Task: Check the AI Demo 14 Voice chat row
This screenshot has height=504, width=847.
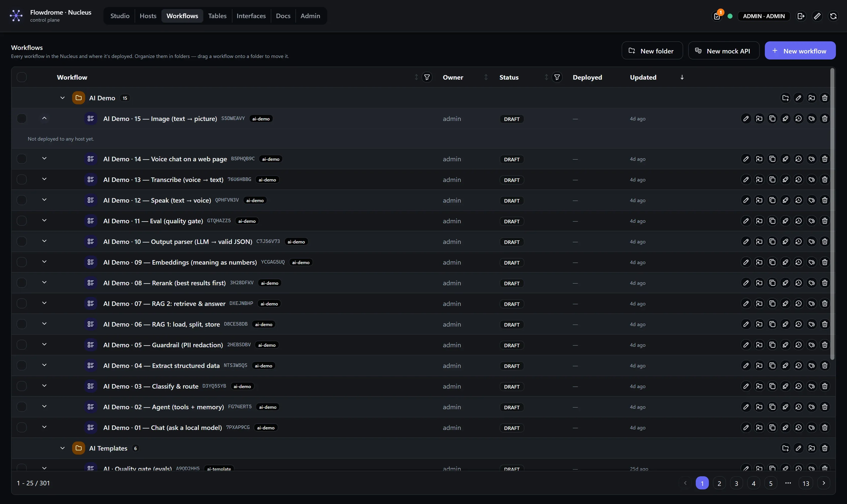Action: pos(22,159)
